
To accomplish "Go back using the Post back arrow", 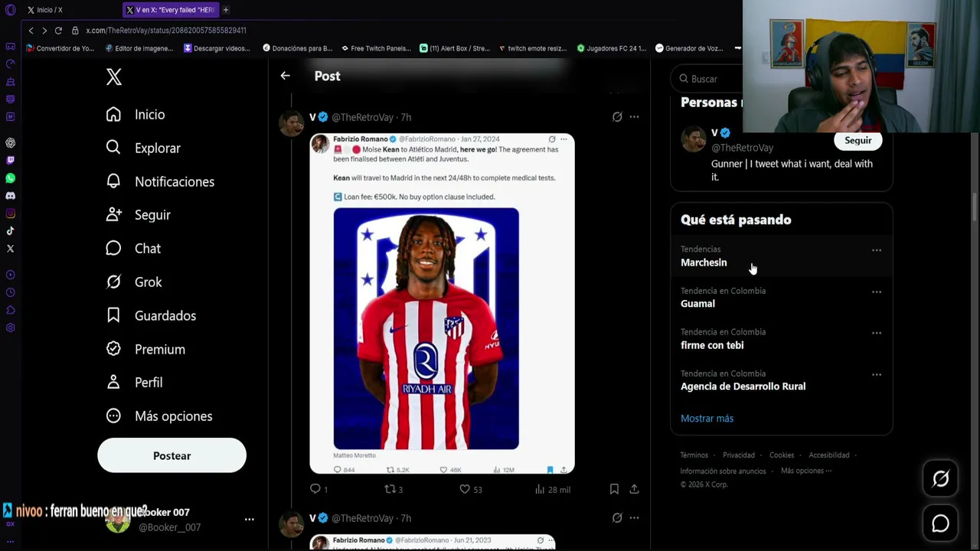I will coord(285,76).
